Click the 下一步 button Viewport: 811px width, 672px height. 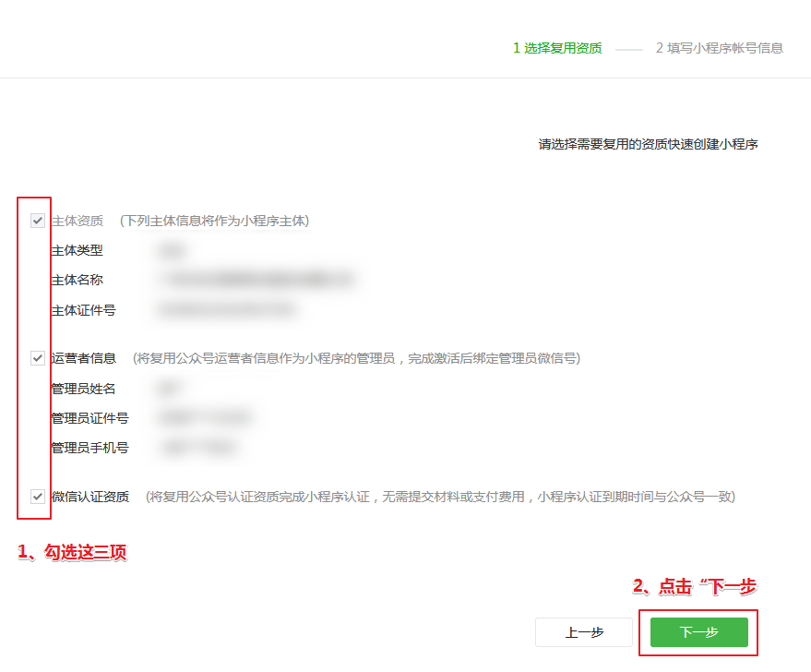point(698,632)
